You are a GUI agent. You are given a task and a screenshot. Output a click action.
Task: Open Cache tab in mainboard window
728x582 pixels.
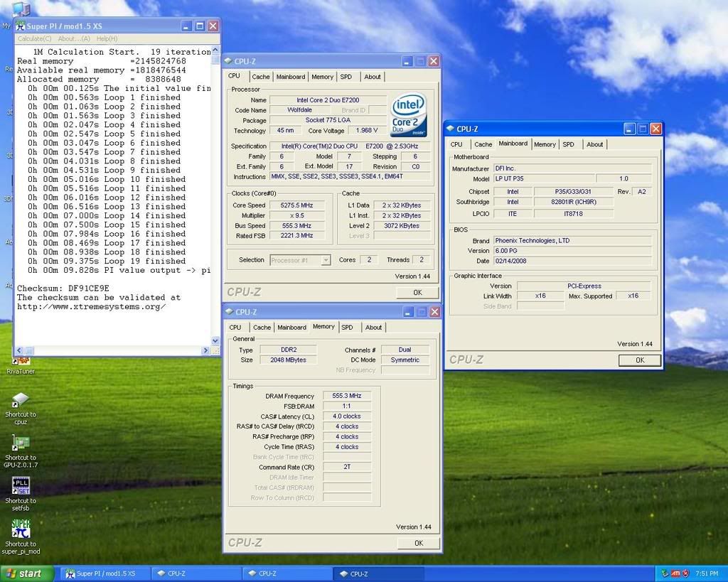[483, 144]
